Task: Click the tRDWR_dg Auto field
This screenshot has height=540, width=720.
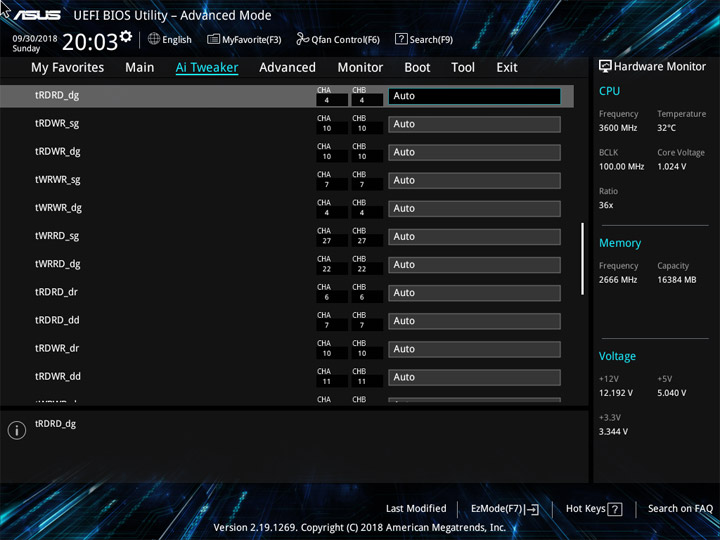Action: 474,152
